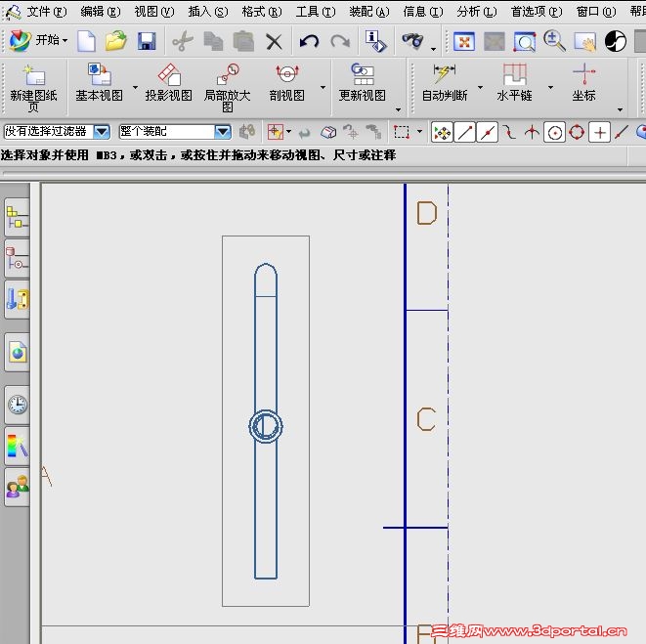This screenshot has height=644, width=646.
Task: Open the 视图(V) menu
Action: pos(154,12)
